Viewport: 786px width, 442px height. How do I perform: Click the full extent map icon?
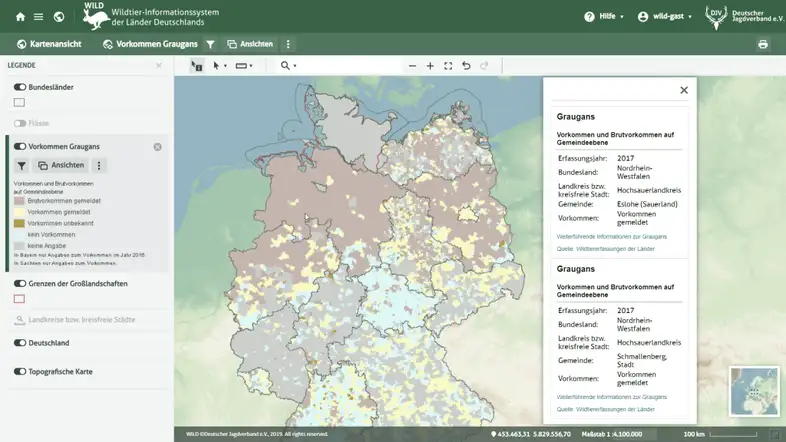click(x=448, y=66)
